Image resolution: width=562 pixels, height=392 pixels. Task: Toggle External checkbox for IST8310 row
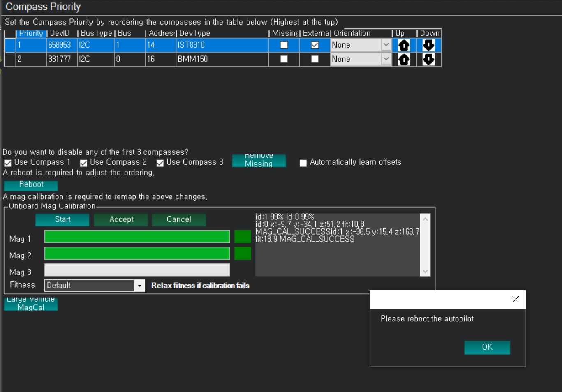[x=315, y=45]
